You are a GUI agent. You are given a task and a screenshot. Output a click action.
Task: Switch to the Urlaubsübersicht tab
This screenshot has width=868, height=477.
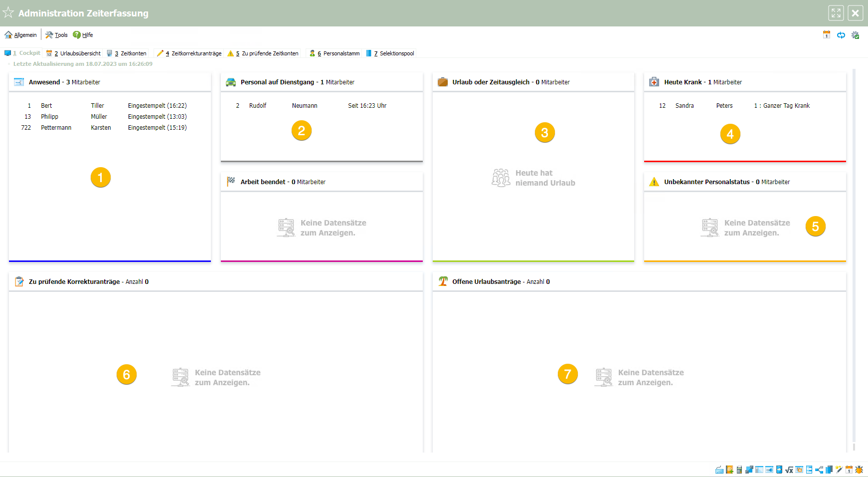74,53
